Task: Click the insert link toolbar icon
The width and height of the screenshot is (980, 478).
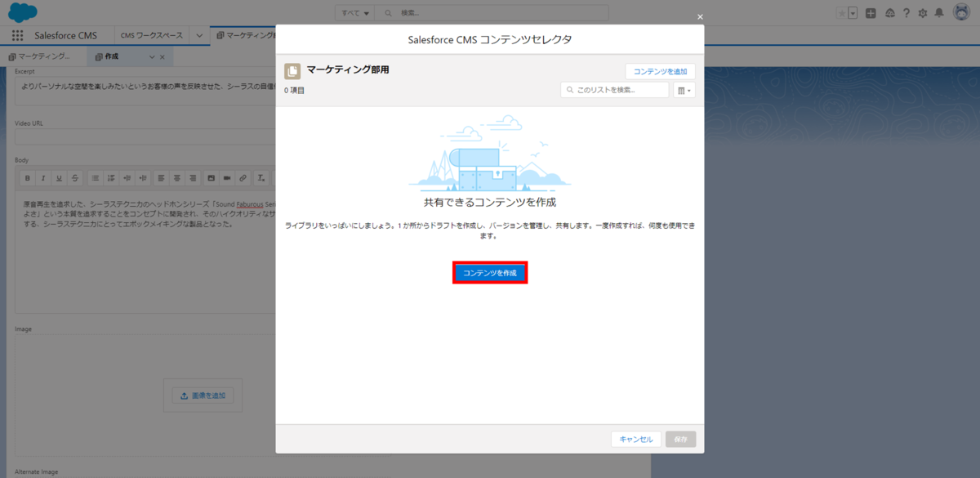Action: (243, 177)
